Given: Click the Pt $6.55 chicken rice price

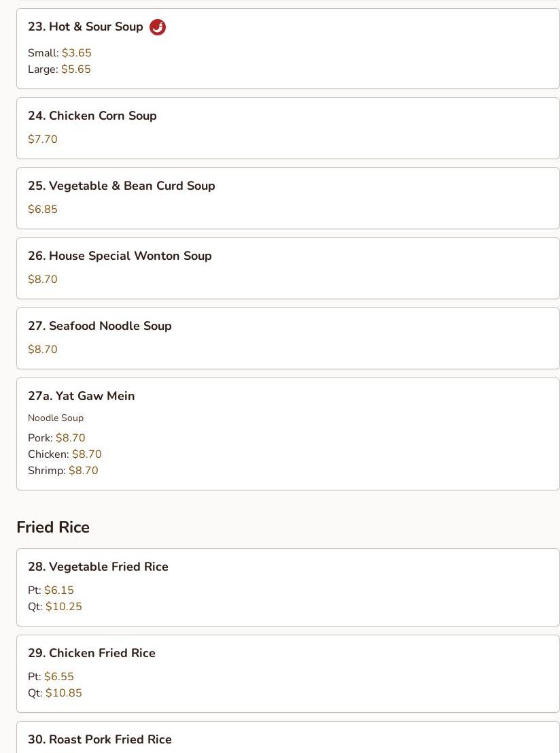Looking at the screenshot, I should [x=51, y=677].
